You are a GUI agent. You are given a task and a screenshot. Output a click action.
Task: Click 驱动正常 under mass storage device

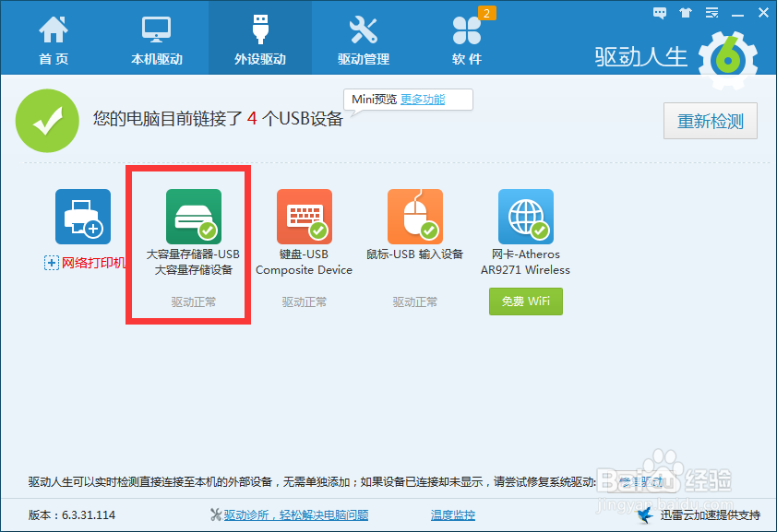coord(194,301)
